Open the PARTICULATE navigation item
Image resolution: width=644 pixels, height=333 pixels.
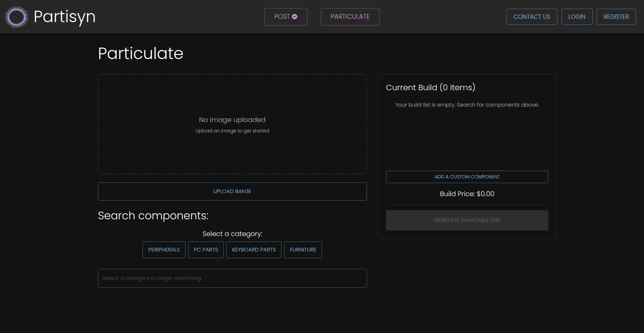(x=350, y=17)
